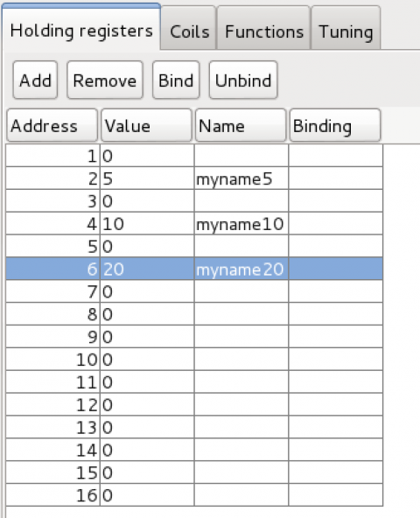Click the Add button
Screen dimensions: 420x518
35,80
